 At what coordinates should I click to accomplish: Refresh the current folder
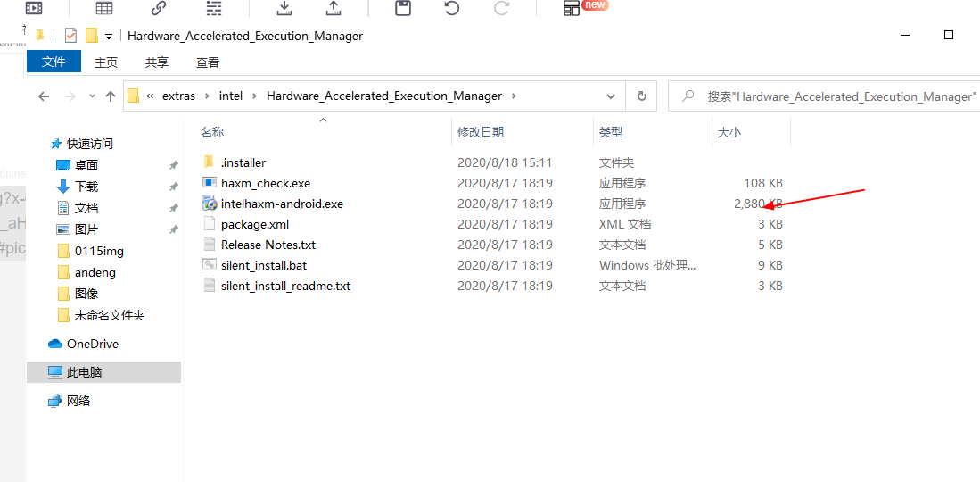641,96
